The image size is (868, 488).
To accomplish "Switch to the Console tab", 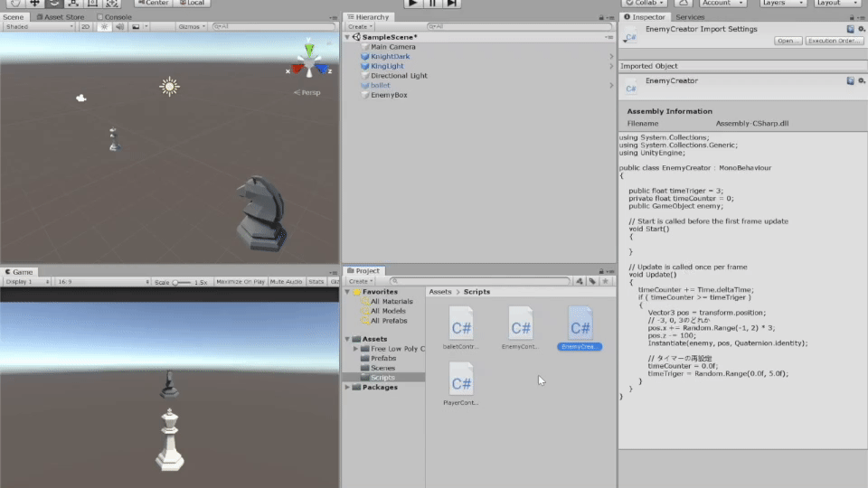I will [114, 17].
